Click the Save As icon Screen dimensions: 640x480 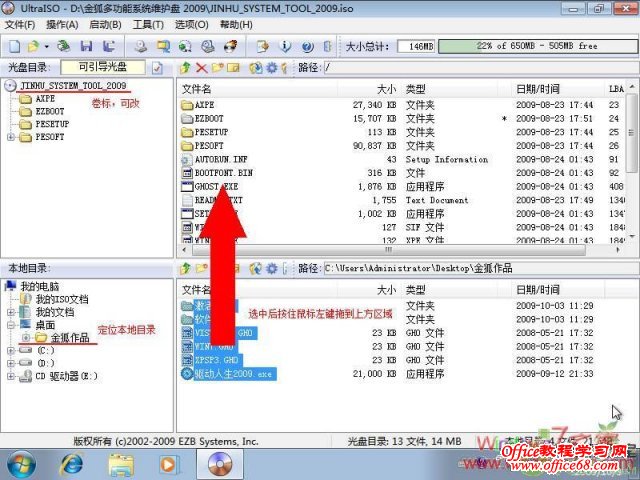click(x=108, y=46)
